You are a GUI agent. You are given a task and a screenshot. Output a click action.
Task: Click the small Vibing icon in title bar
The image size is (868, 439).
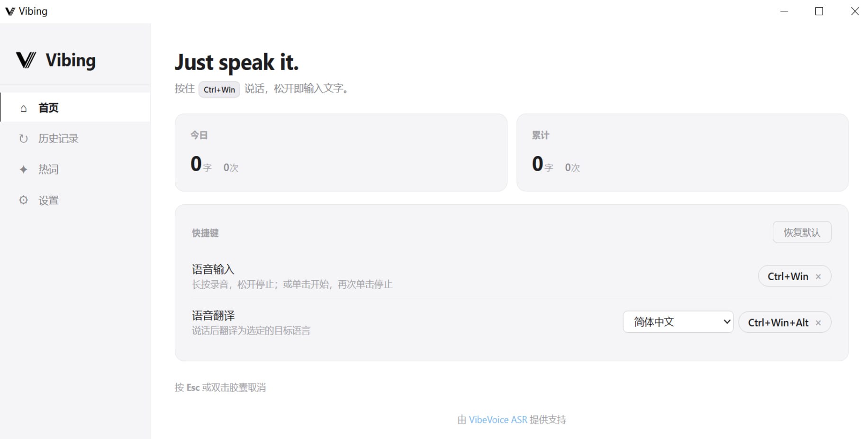click(9, 11)
